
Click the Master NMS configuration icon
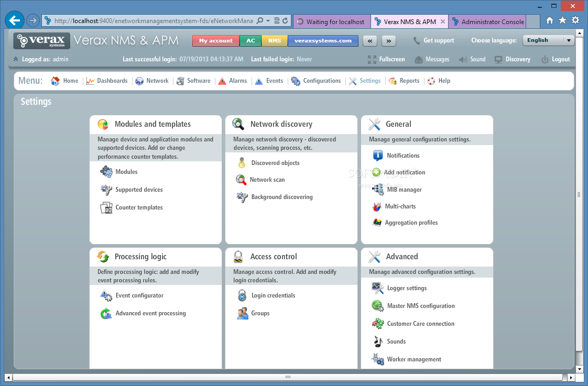(378, 306)
